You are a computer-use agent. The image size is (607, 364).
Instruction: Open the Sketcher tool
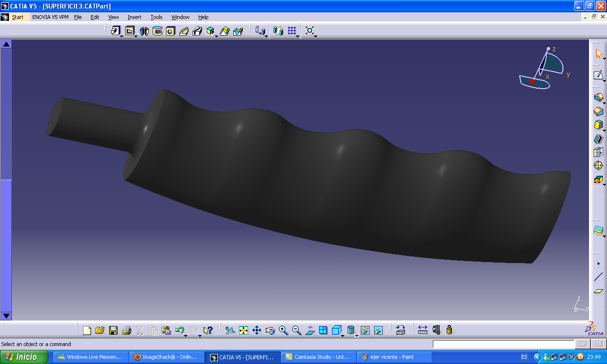coord(598,75)
